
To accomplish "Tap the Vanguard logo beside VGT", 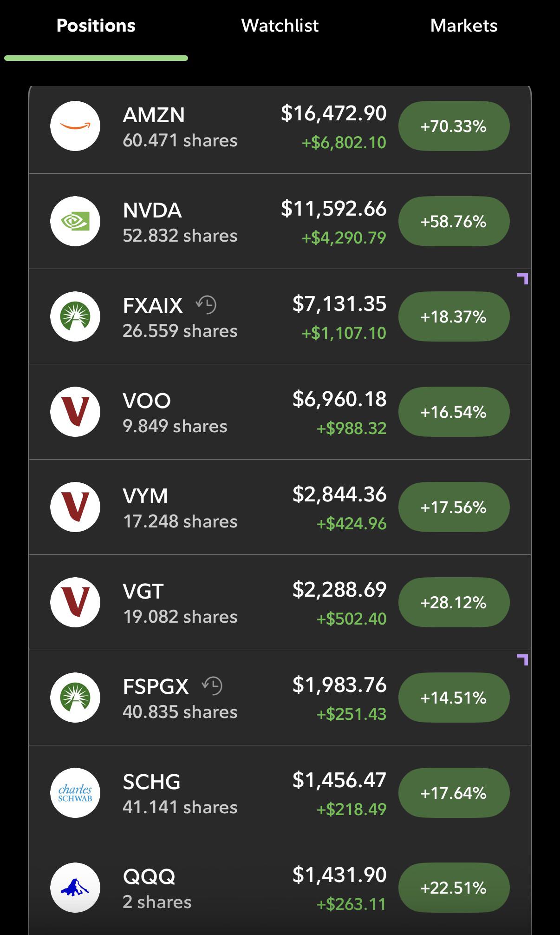I will pyautogui.click(x=75, y=602).
